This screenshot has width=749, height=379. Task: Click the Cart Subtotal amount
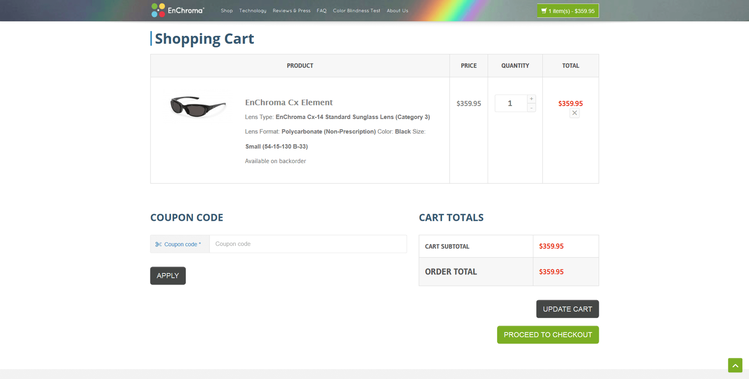tap(551, 246)
